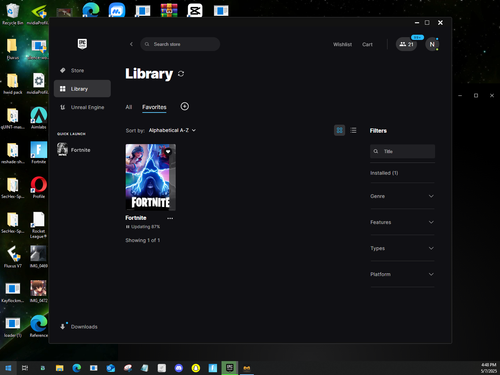The width and height of the screenshot is (500, 375).
Task: Open the N profile avatar menu
Action: pyautogui.click(x=432, y=44)
